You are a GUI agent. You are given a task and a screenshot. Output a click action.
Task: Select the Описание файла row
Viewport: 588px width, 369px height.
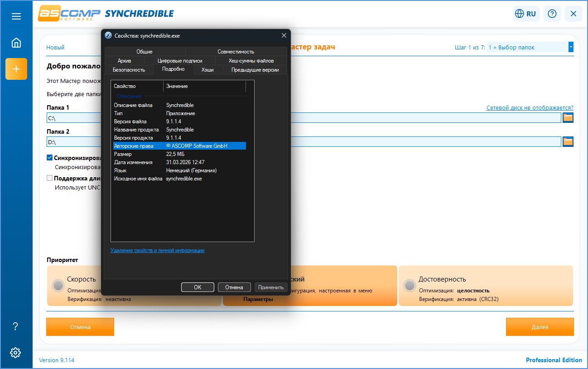point(179,105)
